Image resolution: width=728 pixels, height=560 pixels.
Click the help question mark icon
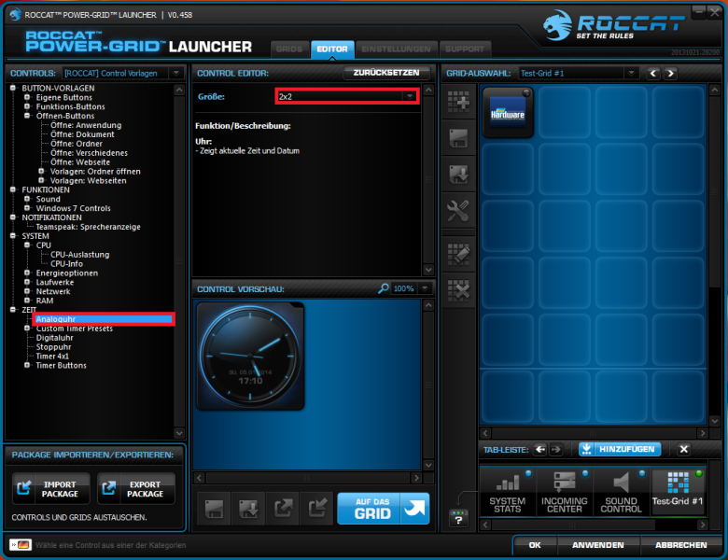458,519
